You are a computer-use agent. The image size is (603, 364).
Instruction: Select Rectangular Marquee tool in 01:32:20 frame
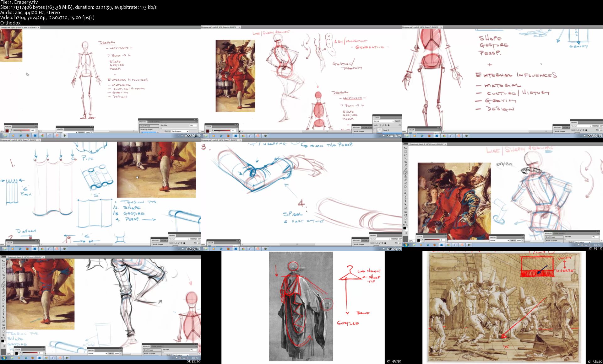pyautogui.click(x=3, y=265)
